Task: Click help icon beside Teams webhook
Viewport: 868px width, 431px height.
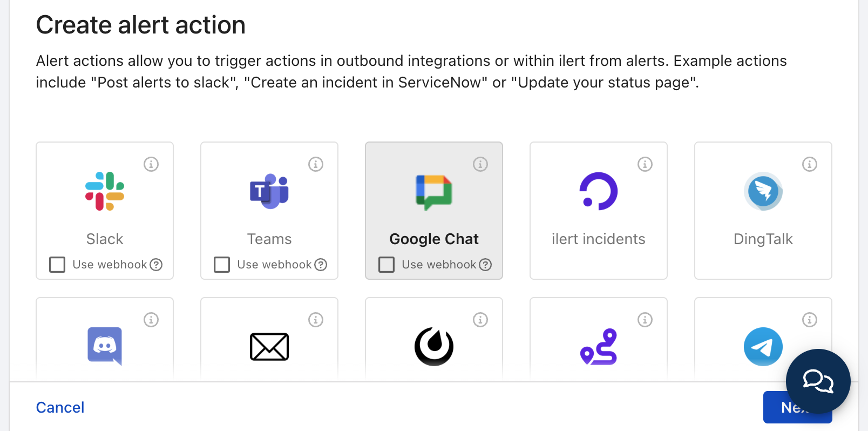Action: [x=321, y=265]
